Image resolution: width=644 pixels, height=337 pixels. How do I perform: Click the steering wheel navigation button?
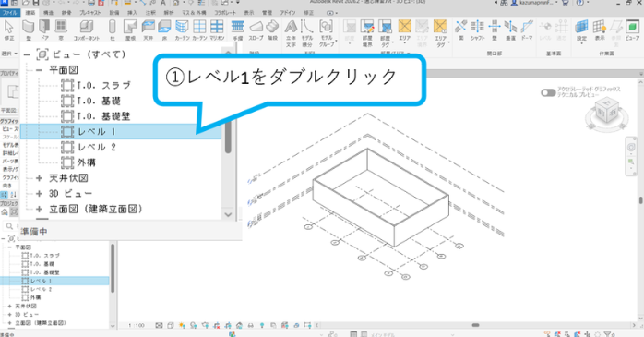[631, 147]
